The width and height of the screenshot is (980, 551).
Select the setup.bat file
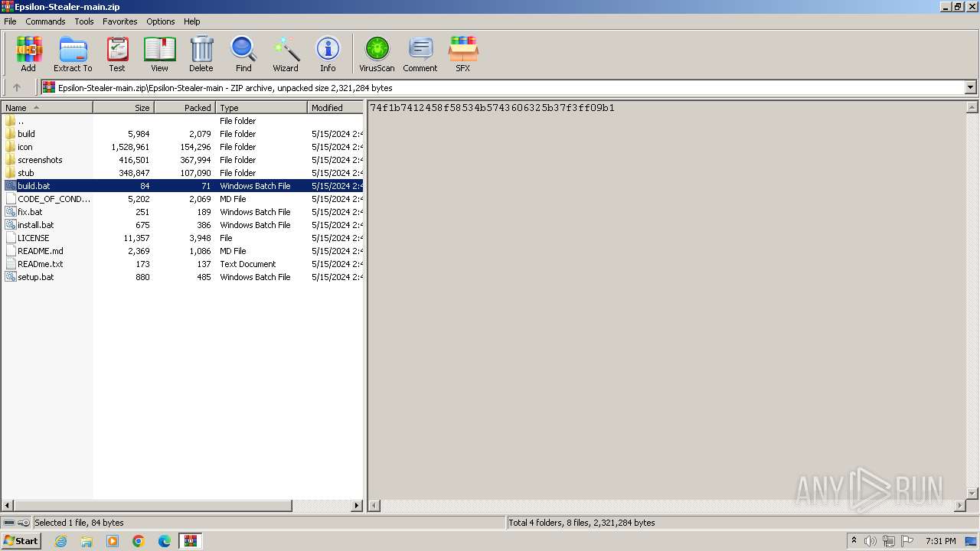point(182,277)
